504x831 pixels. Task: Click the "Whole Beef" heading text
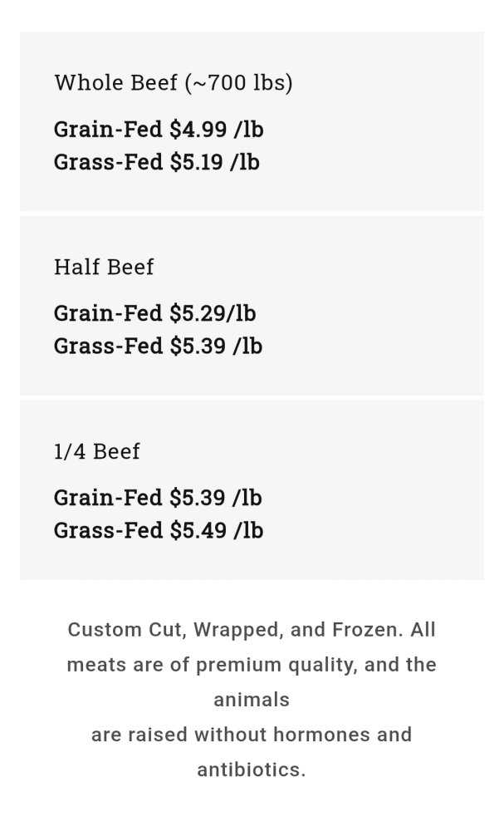pyautogui.click(x=115, y=83)
